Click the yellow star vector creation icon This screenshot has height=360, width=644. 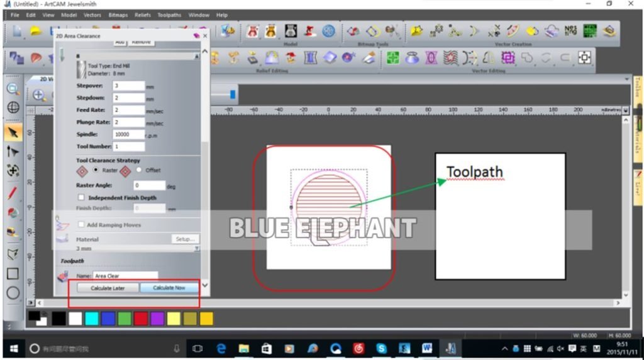point(416,31)
